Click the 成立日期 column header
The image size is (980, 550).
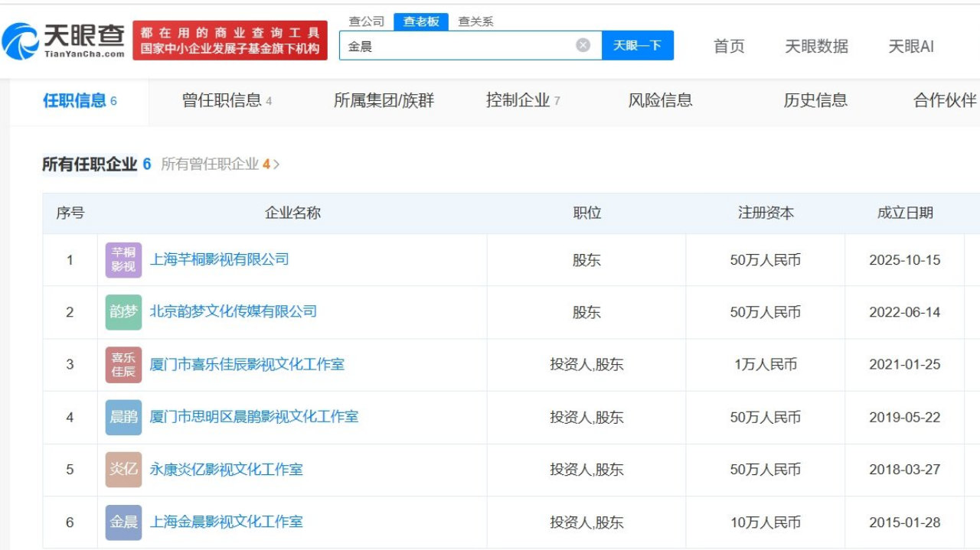click(x=905, y=213)
